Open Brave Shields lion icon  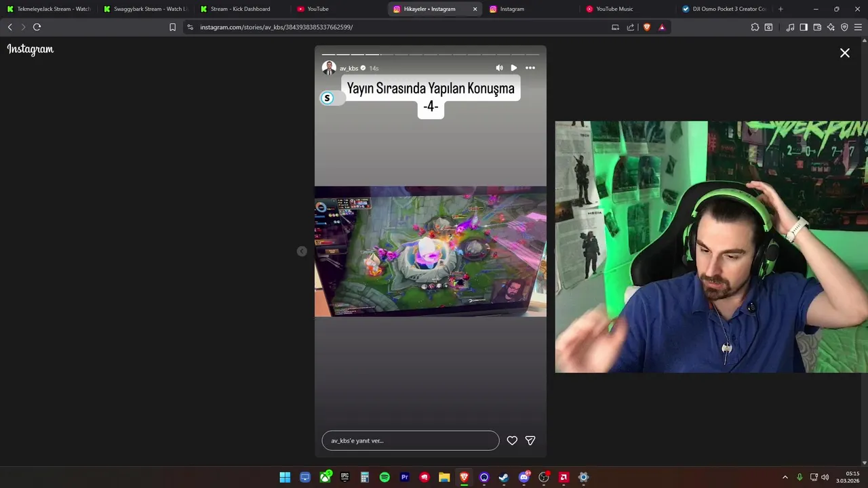pyautogui.click(x=647, y=27)
